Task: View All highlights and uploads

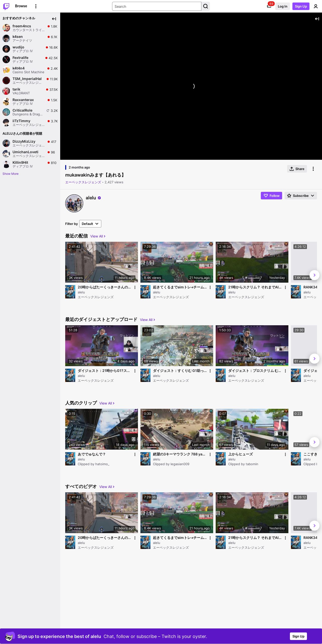Action: (x=147, y=320)
